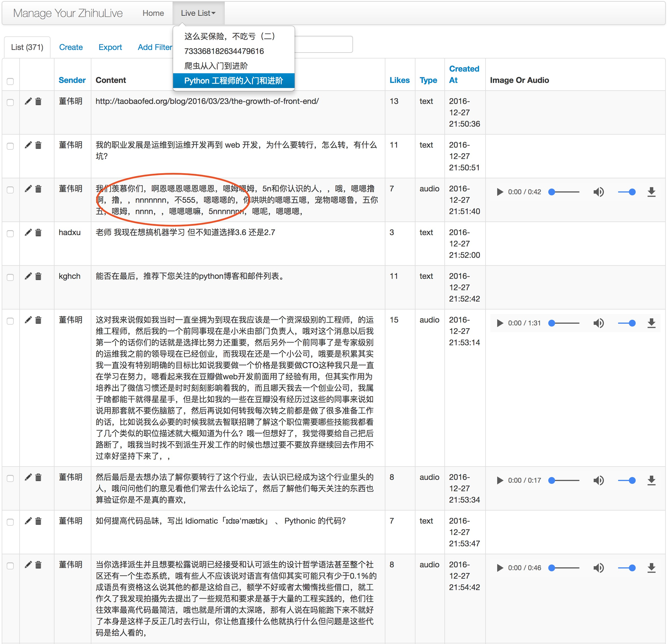Open the Add Filter dropdown
Screen dimensions: 672x644
155,47
